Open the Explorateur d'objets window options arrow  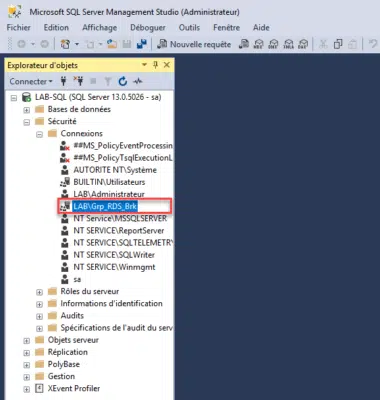[x=144, y=65]
